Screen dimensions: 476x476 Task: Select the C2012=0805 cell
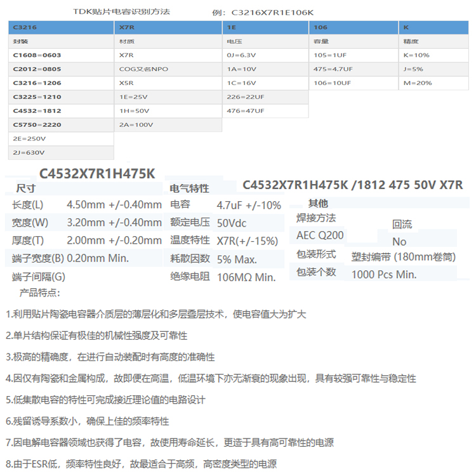coord(61,69)
